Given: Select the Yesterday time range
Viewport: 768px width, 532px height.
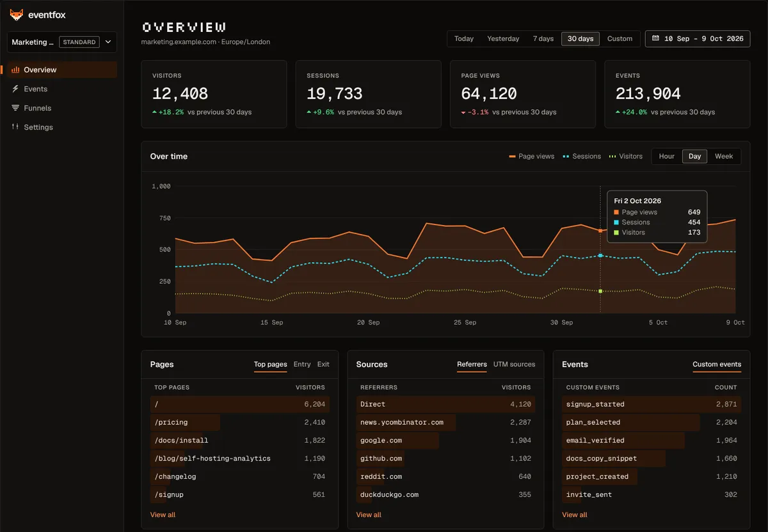Looking at the screenshot, I should 503,38.
